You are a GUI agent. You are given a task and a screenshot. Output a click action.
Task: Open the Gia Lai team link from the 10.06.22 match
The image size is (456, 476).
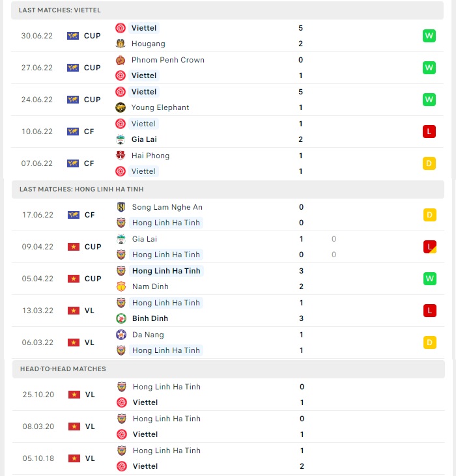point(144,139)
